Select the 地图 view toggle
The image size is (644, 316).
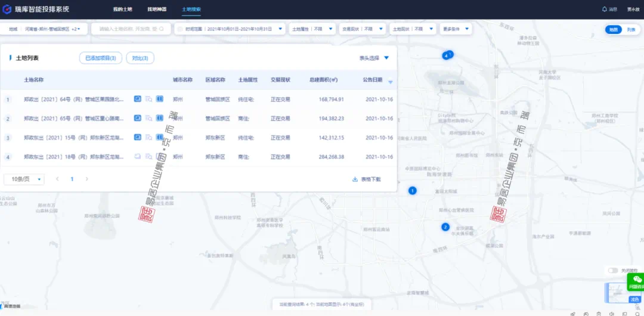[x=614, y=29]
